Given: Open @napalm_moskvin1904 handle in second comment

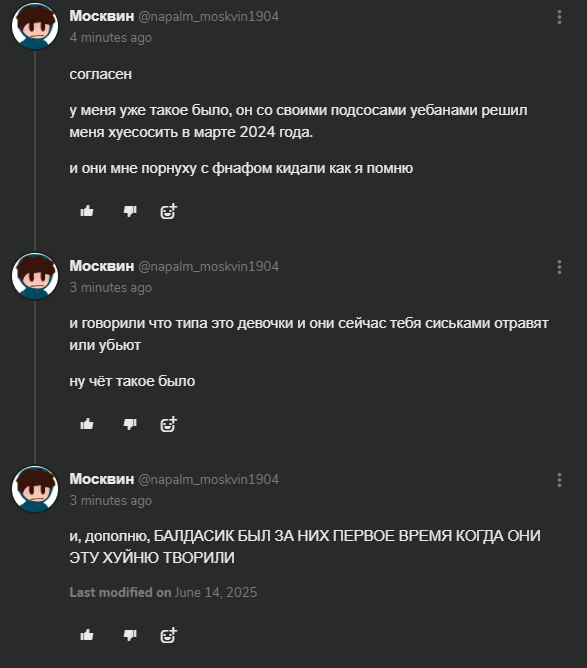Looking at the screenshot, I should pos(209,267).
